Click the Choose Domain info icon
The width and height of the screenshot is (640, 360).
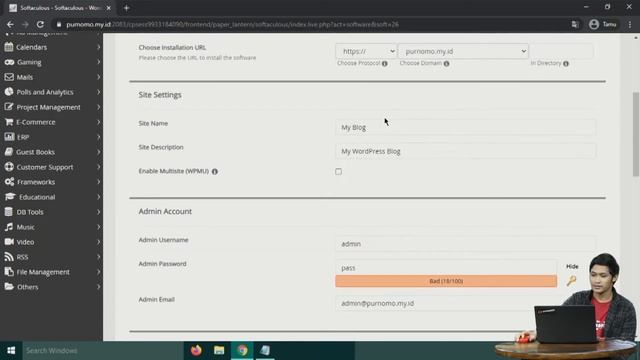pos(447,64)
